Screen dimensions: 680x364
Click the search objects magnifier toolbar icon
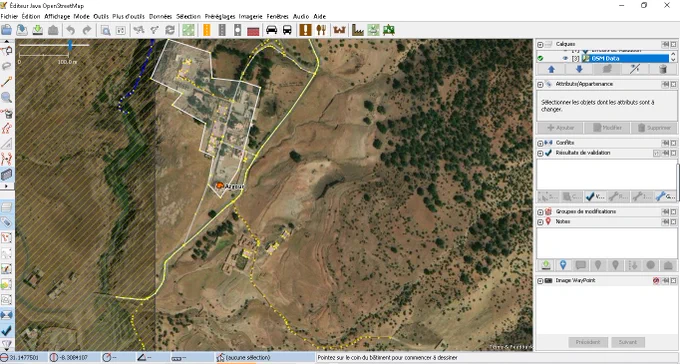coord(105,30)
